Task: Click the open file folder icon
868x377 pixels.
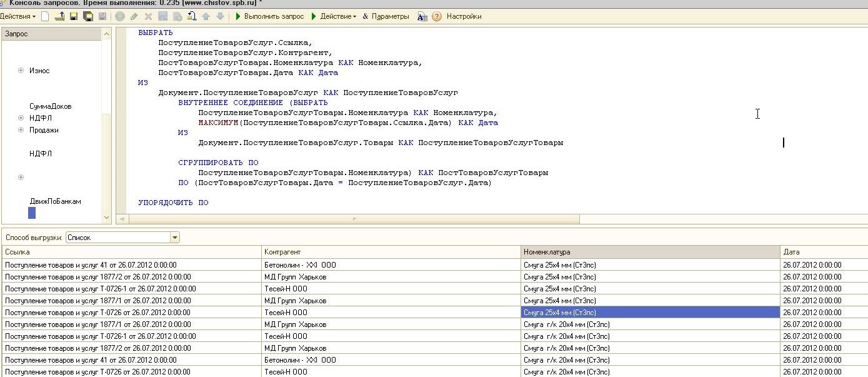Action: pyautogui.click(x=59, y=16)
